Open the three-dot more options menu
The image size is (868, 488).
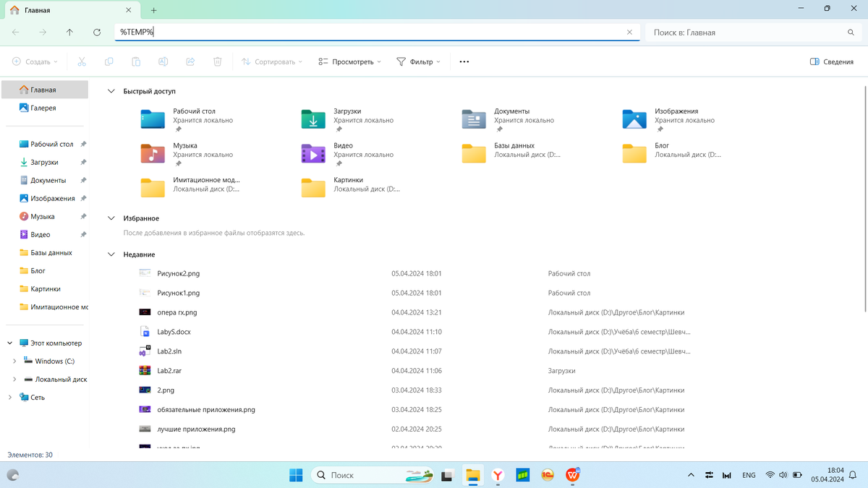(x=464, y=62)
